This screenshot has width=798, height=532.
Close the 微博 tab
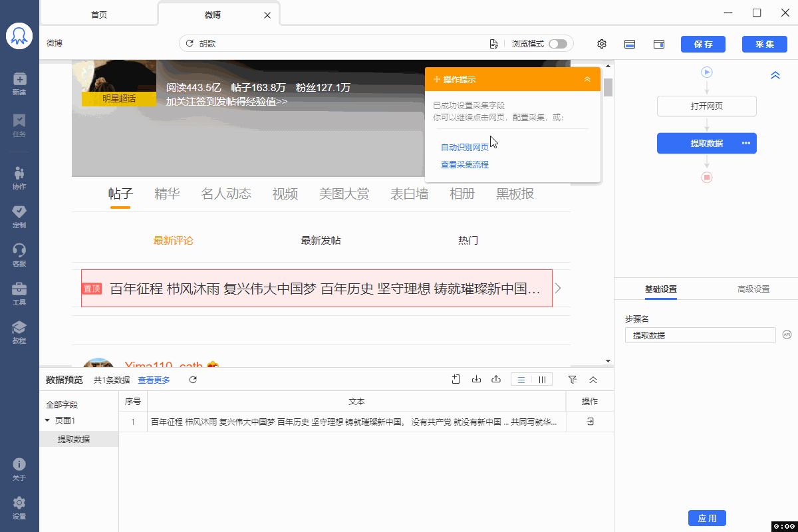(x=267, y=15)
